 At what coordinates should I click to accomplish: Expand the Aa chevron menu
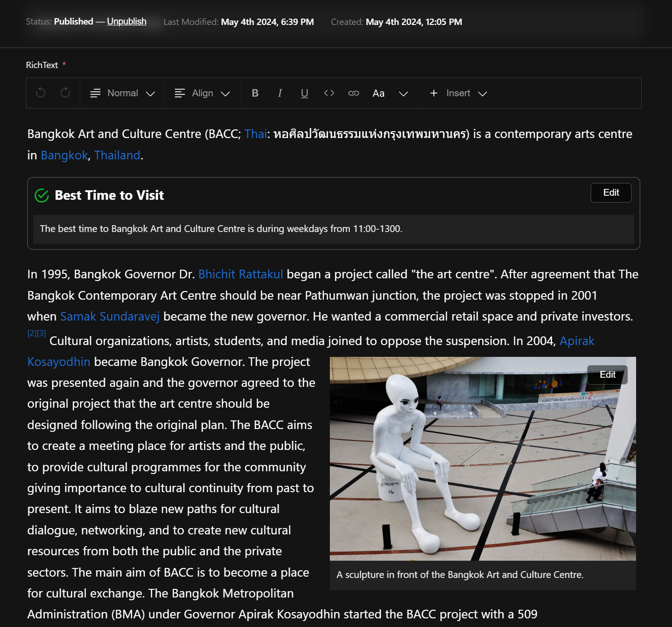[403, 93]
